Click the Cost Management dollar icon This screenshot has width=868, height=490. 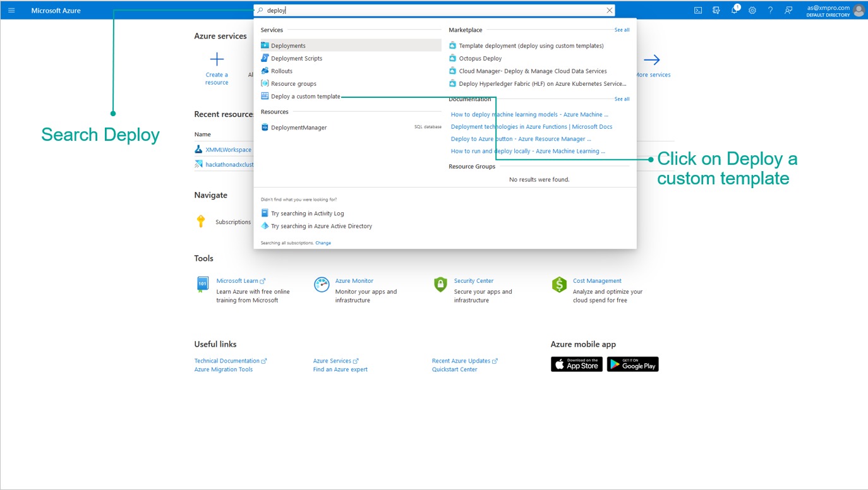[x=559, y=284]
